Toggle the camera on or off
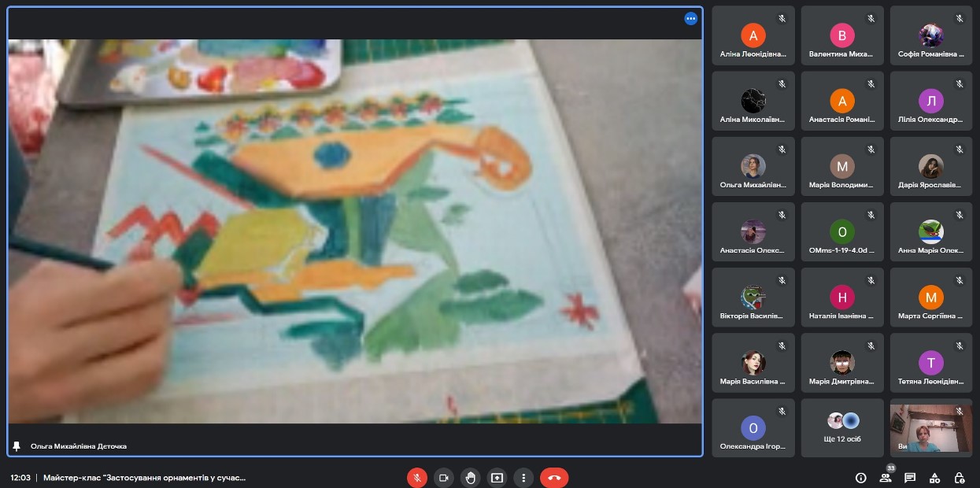The height and width of the screenshot is (488, 980). point(443,477)
